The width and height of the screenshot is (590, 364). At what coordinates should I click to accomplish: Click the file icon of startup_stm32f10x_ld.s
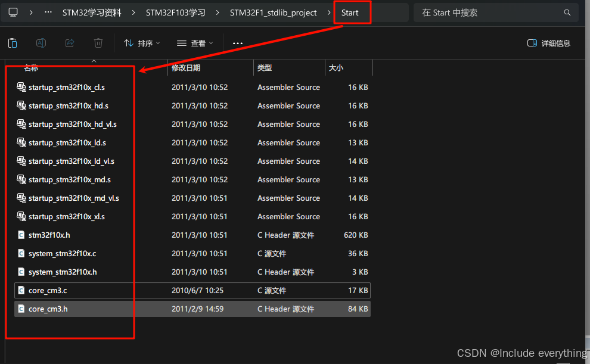(21, 142)
